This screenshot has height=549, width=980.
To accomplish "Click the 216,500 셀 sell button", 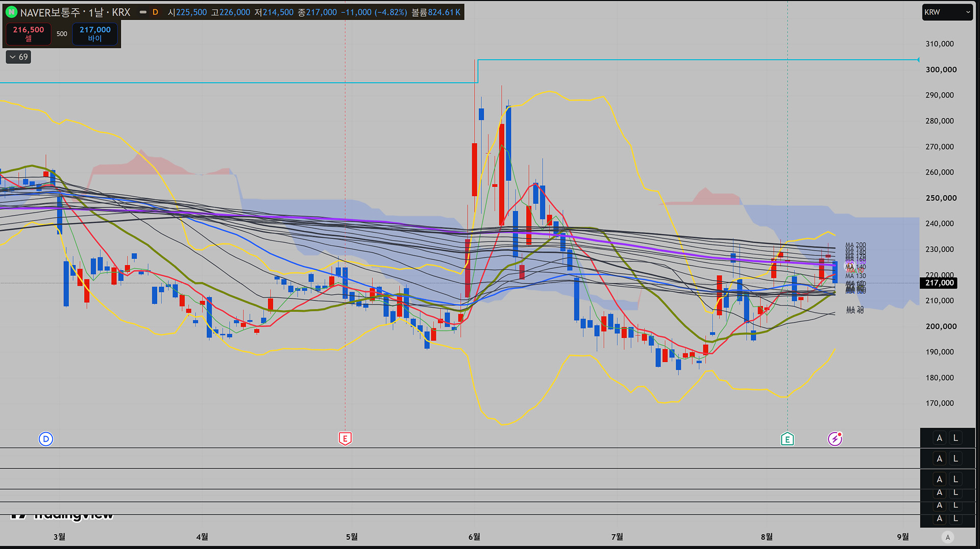I will click(x=29, y=34).
